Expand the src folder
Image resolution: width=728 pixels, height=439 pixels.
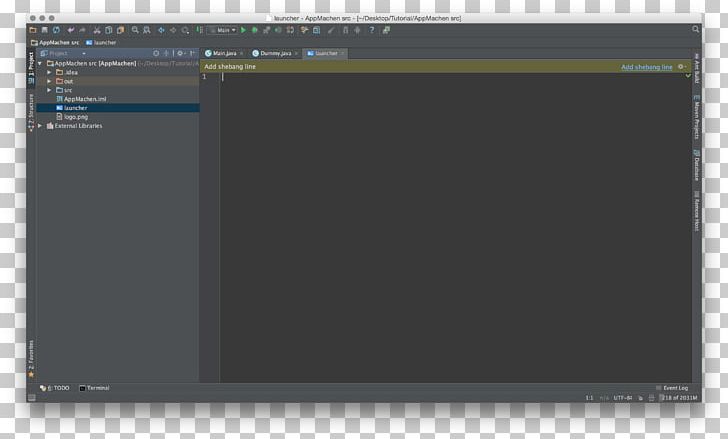[x=48, y=90]
